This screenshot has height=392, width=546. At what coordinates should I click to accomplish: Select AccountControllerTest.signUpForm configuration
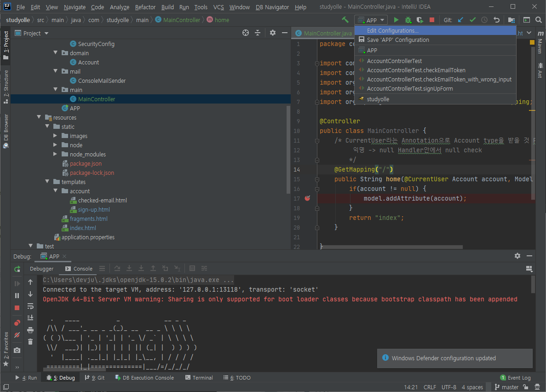click(x=435, y=88)
